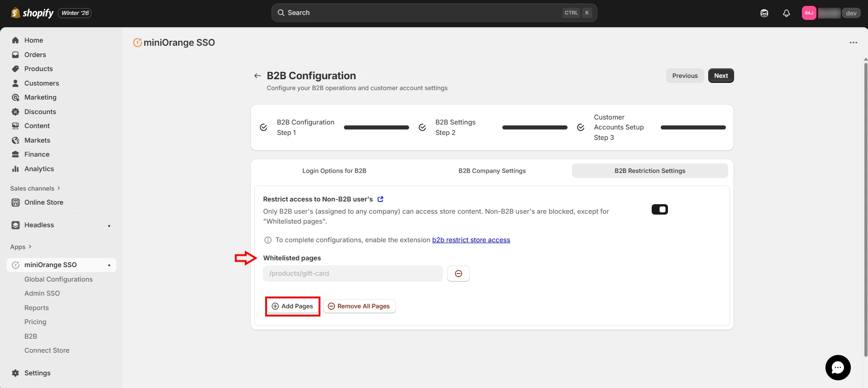Switch to Login Options for B2B tab
Viewport: 868px width, 388px height.
(334, 171)
